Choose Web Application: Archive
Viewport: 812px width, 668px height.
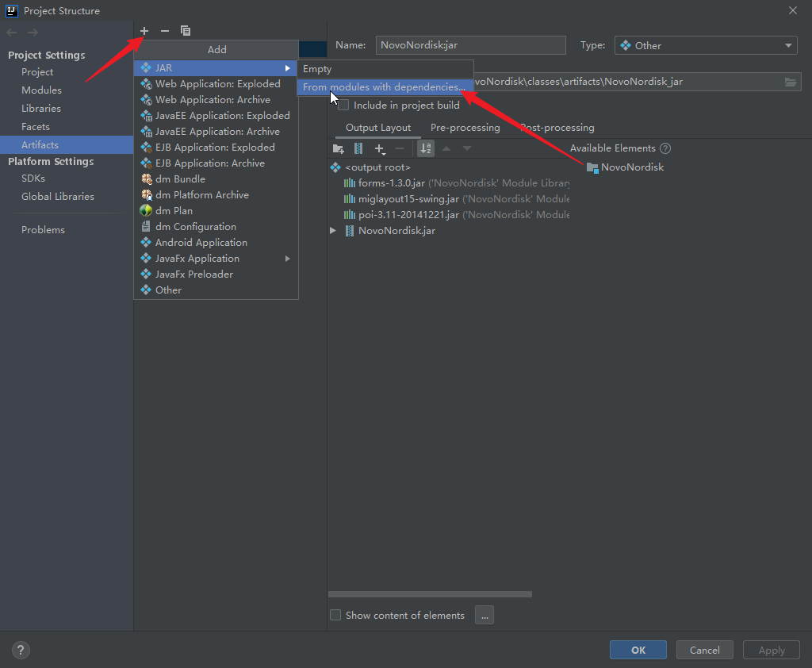tap(216, 100)
